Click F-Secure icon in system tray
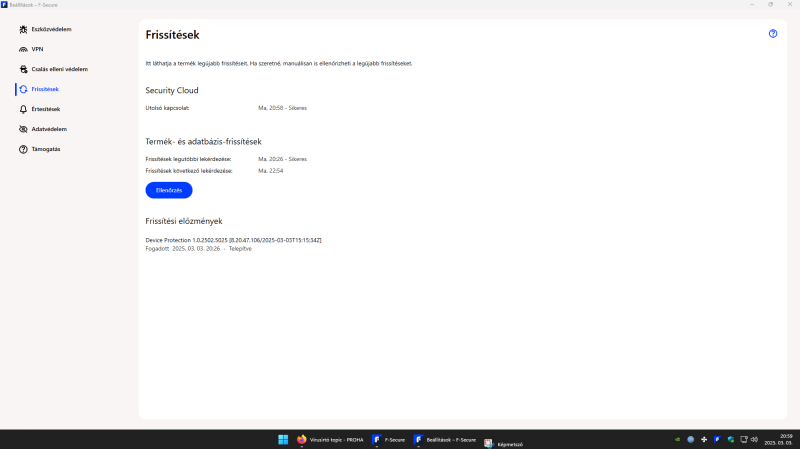 point(717,439)
